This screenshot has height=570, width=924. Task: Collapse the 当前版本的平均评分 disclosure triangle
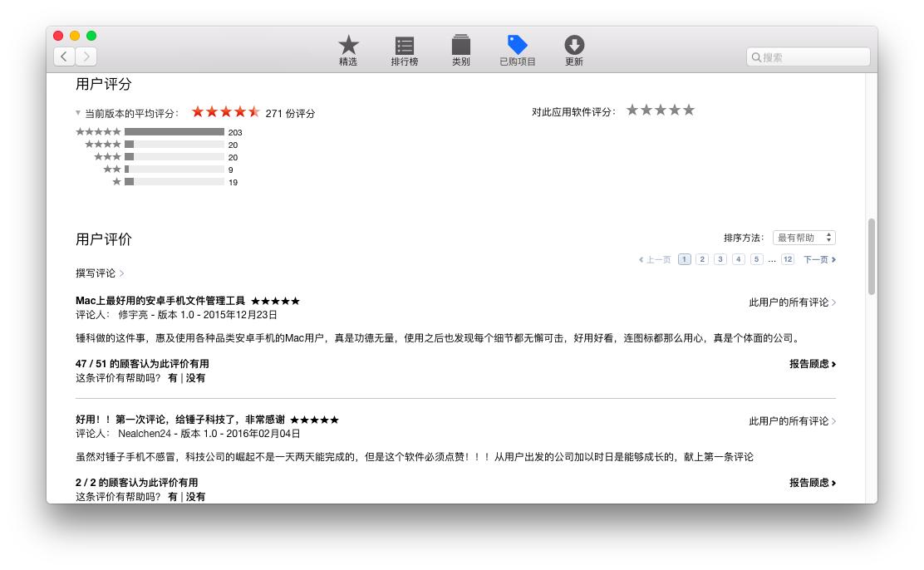click(76, 111)
